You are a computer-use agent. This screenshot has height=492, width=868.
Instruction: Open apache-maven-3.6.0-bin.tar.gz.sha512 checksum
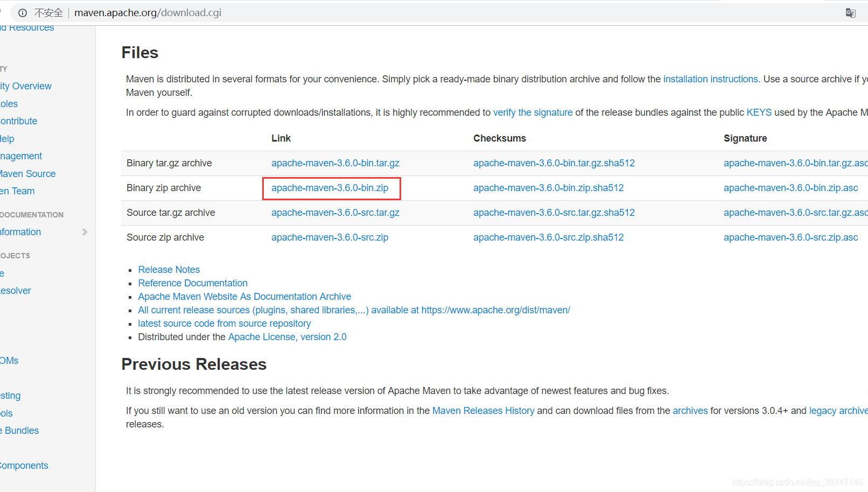[x=554, y=163]
